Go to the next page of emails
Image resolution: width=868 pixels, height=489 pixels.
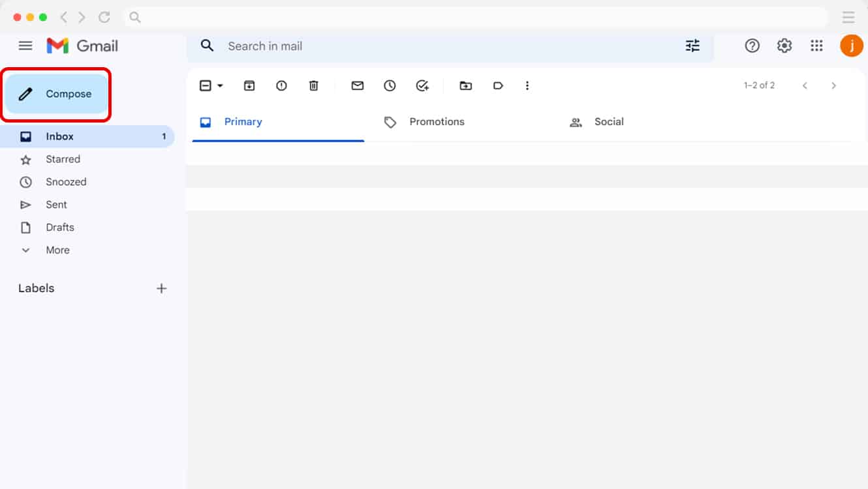tap(834, 85)
